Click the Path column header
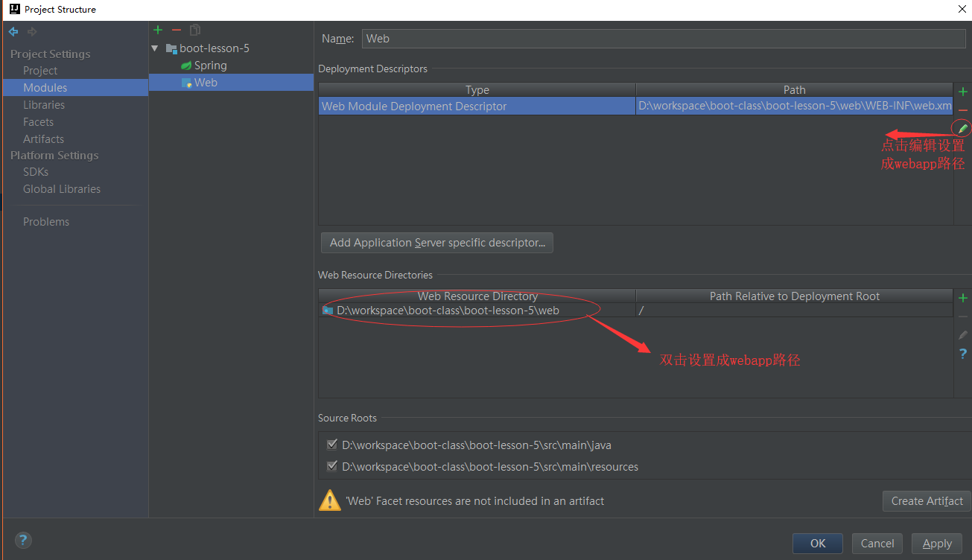This screenshot has width=972, height=560. [794, 90]
